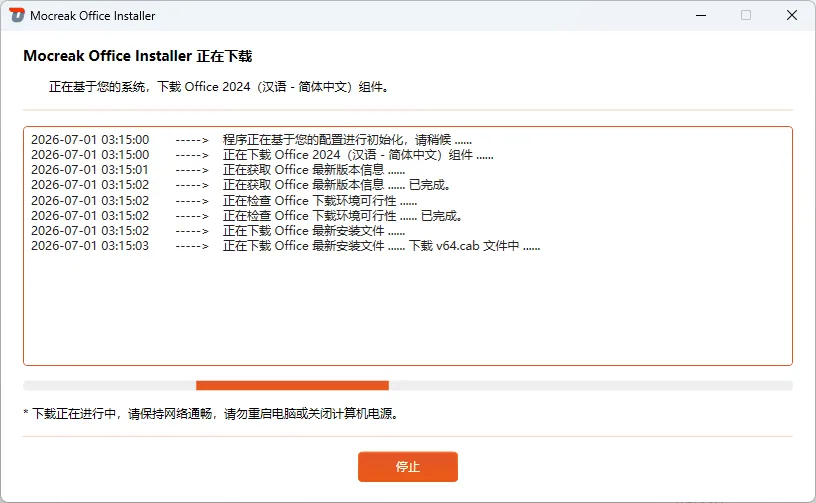The height and width of the screenshot is (503, 816).
Task: Click the timestamp 2026-07-01 03:15:03
Action: (90, 246)
